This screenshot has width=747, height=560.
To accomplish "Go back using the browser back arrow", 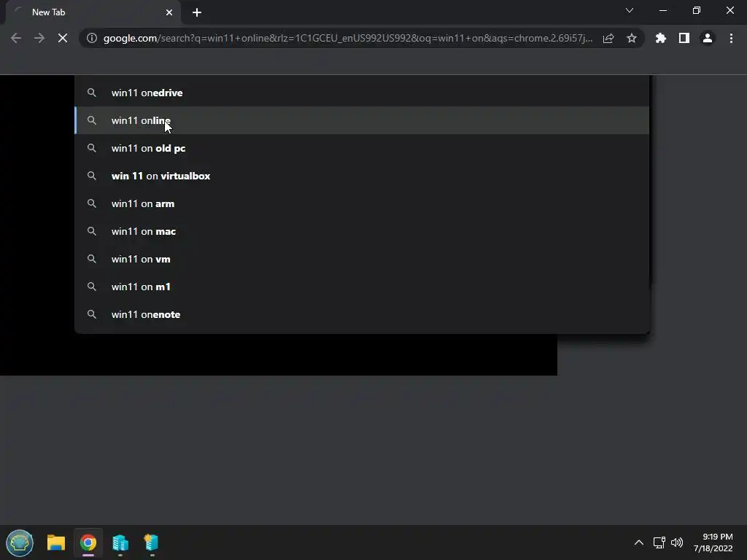I will [16, 38].
